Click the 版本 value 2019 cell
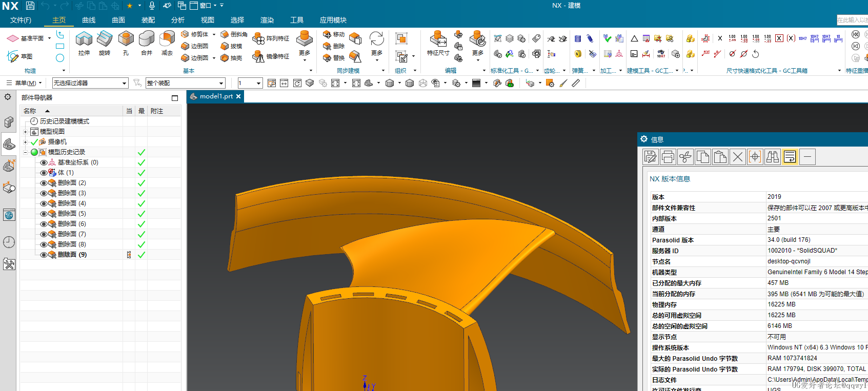 click(817, 197)
